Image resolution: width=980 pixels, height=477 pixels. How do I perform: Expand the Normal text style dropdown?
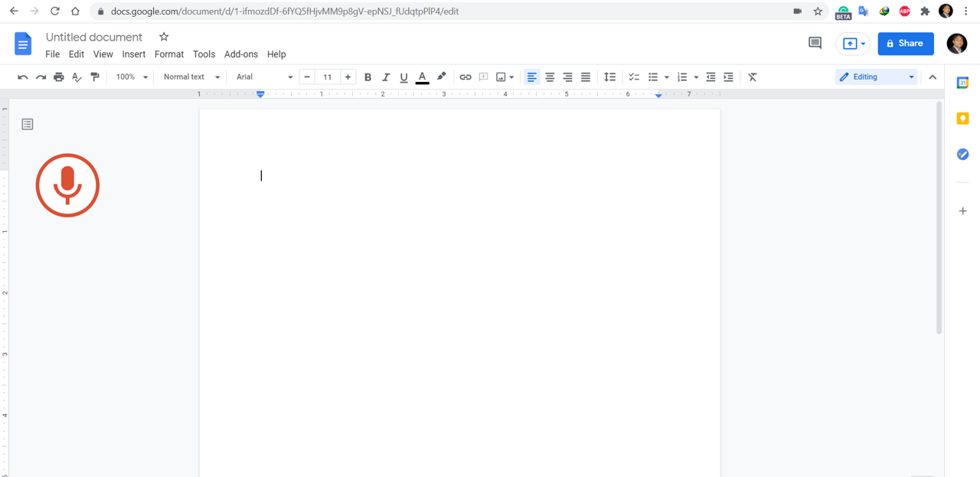(x=191, y=77)
